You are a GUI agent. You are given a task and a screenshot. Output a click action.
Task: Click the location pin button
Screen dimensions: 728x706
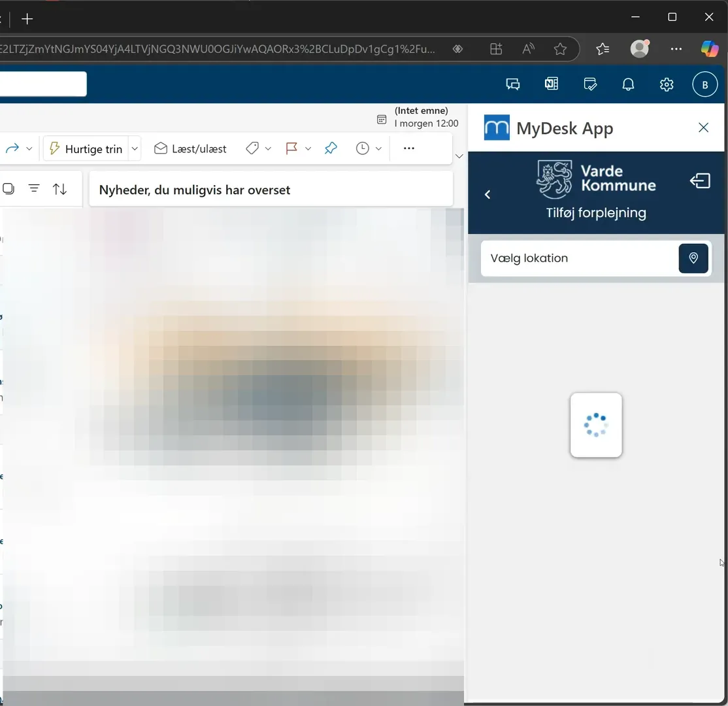[693, 258]
